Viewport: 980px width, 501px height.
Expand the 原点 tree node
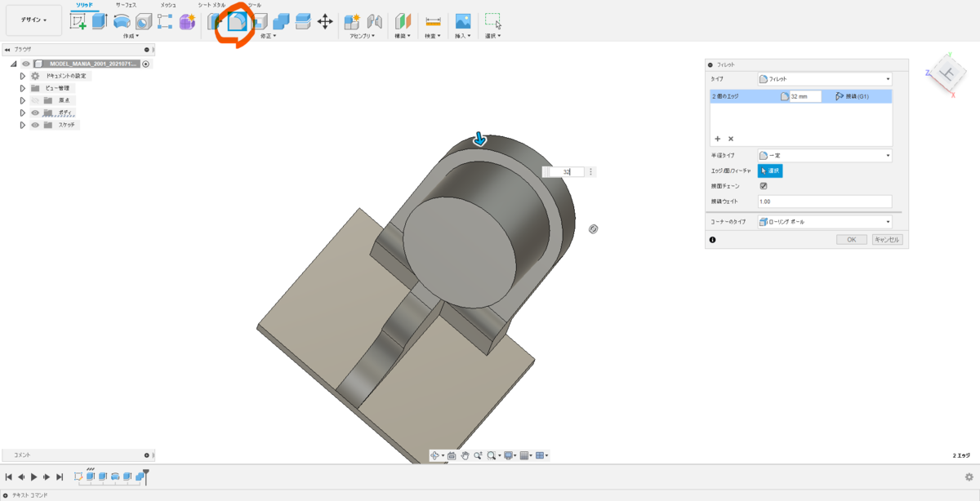(23, 100)
